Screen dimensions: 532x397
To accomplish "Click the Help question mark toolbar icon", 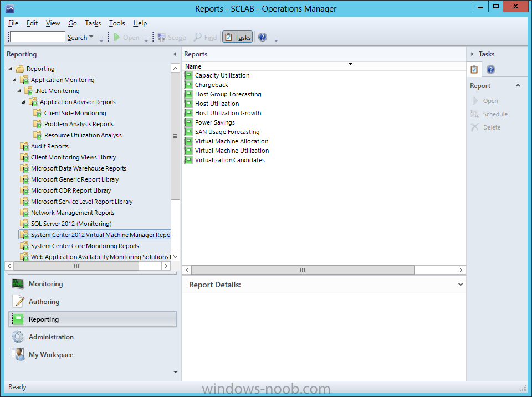I will click(263, 37).
